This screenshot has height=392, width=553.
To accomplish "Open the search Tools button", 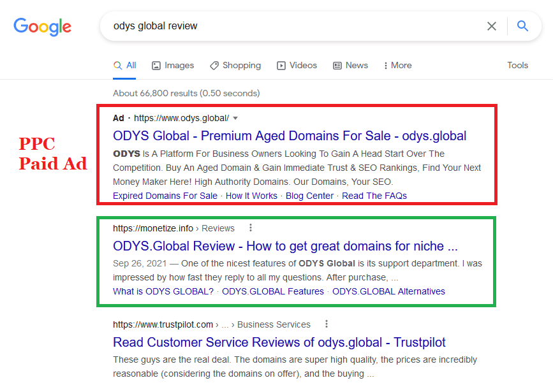I will pyautogui.click(x=517, y=65).
